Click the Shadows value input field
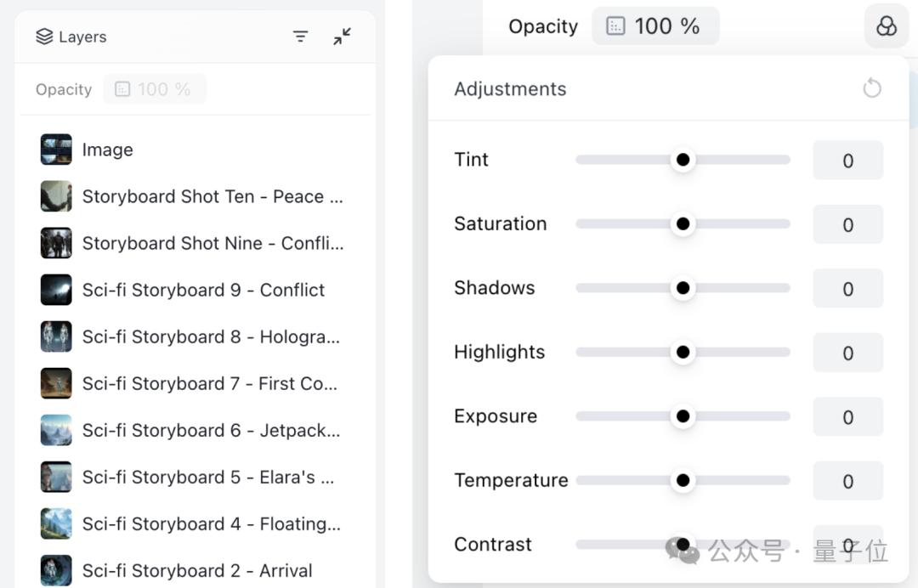This screenshot has width=918, height=588. point(847,289)
